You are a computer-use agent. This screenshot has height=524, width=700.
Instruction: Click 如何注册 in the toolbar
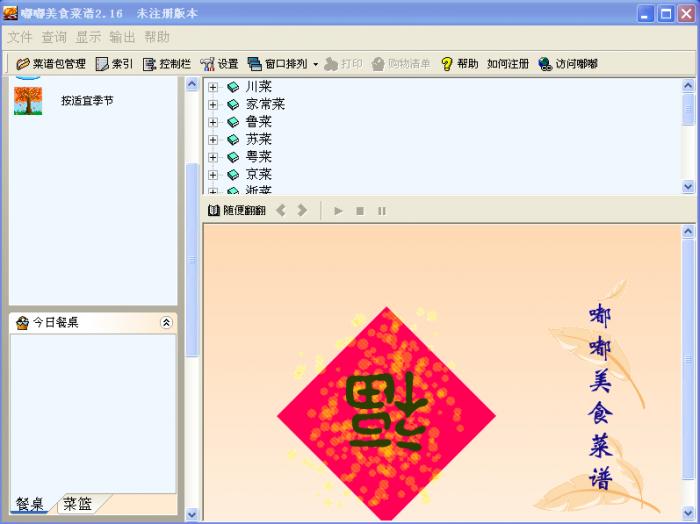[x=508, y=64]
